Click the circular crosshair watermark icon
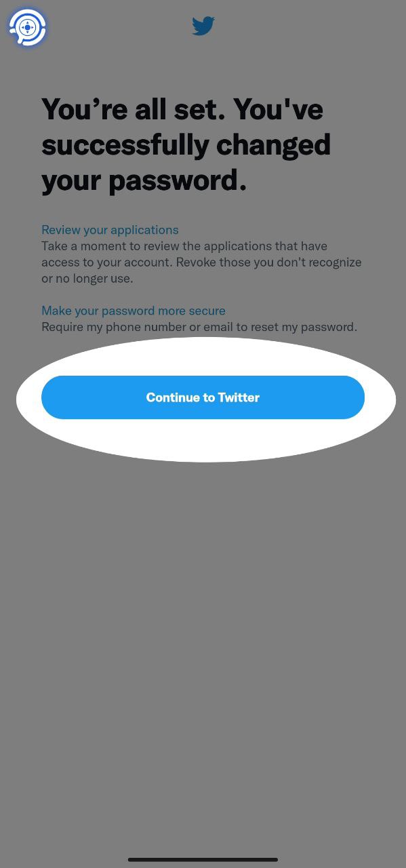The height and width of the screenshot is (868, 406). click(27, 28)
